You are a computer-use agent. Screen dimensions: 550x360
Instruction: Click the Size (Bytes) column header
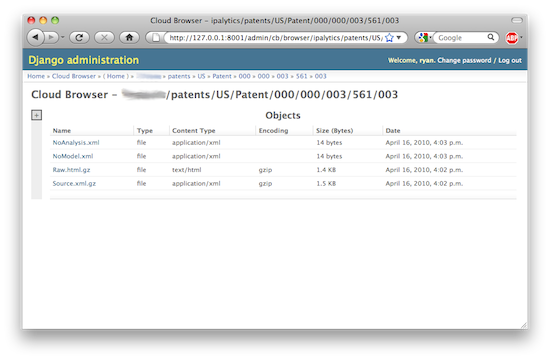(334, 131)
